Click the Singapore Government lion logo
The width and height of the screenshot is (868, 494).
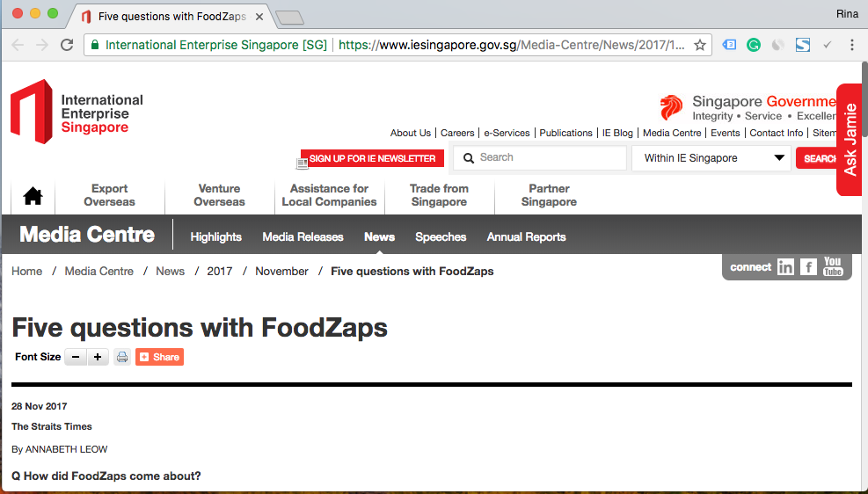(x=671, y=107)
